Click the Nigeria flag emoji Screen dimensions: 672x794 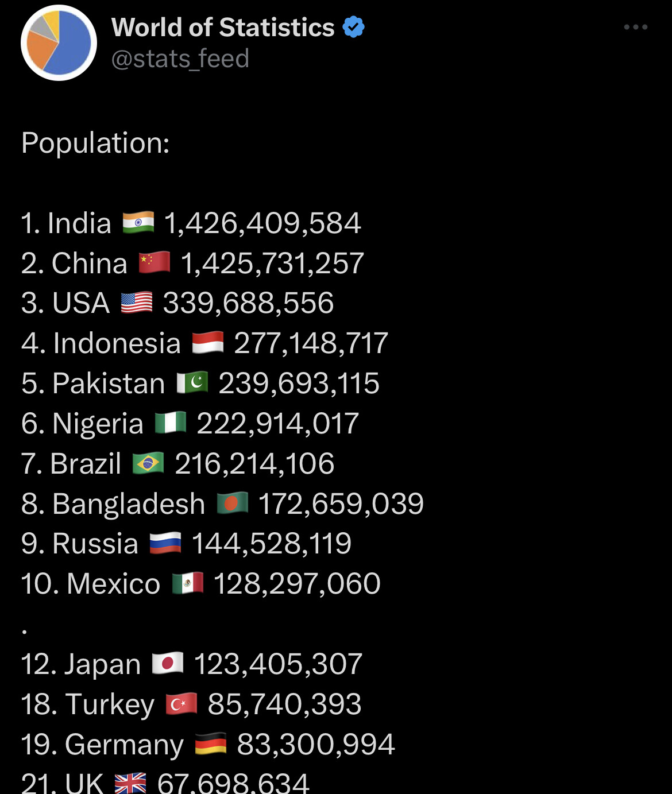(x=171, y=423)
